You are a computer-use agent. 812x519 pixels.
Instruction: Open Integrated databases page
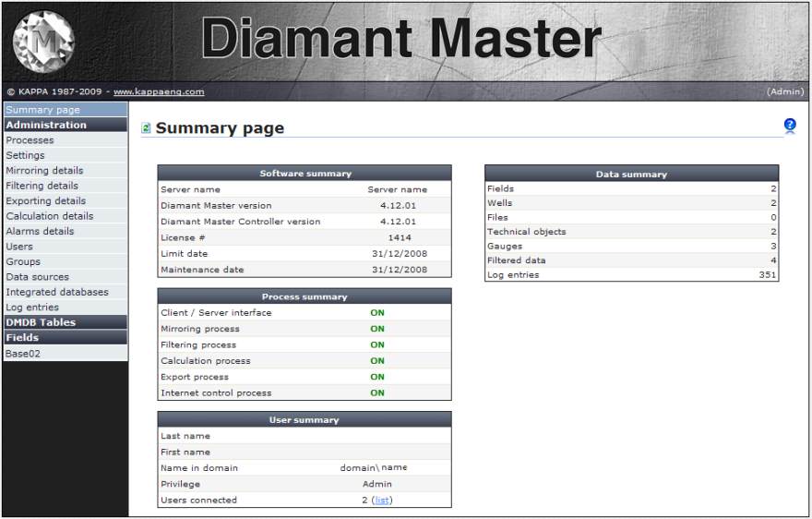point(57,292)
